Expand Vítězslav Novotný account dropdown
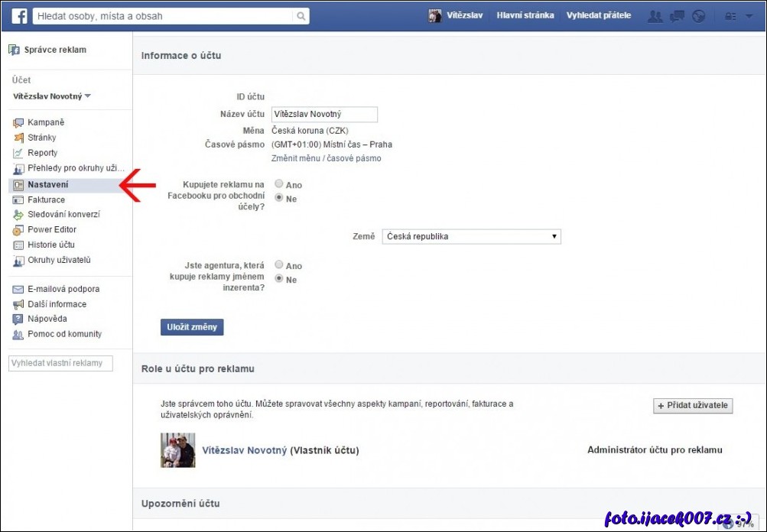 coord(52,96)
